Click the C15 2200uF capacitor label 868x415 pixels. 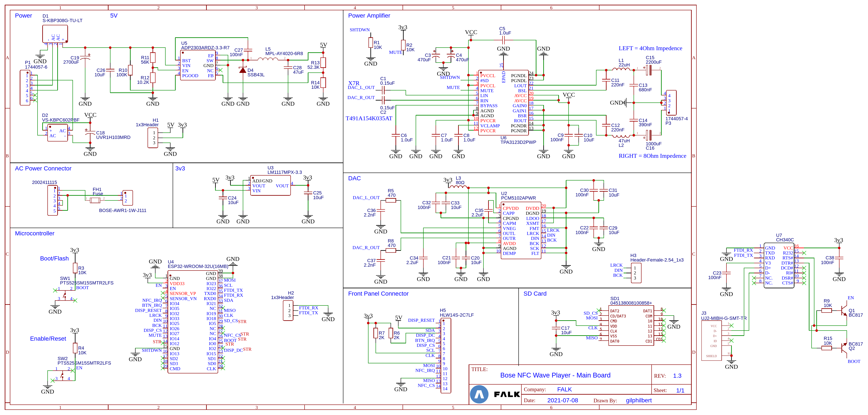653,60
